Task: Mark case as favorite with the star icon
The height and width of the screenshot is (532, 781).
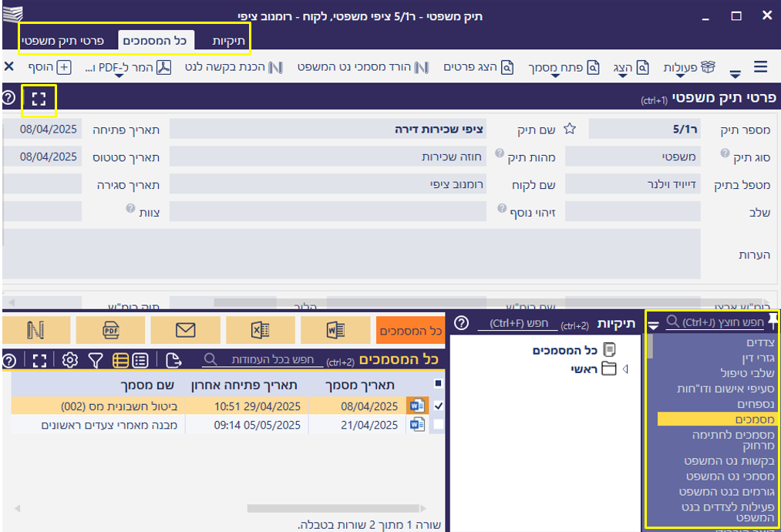Action: tap(570, 129)
